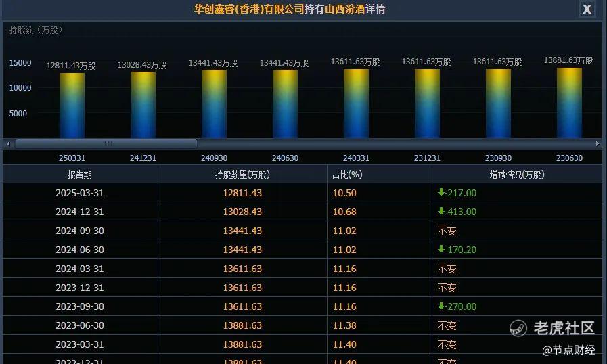Screen dimensions: 607x364
Task: Select the 240331 bar in the chart
Action: point(356,104)
